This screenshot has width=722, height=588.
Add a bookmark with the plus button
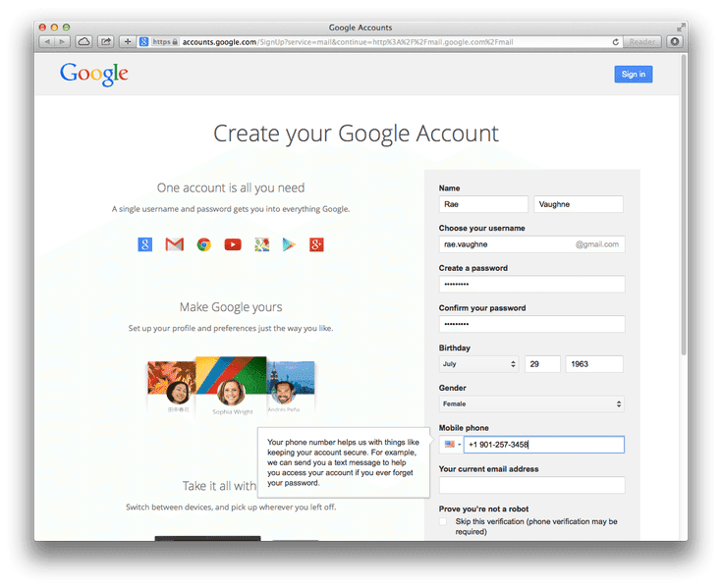128,42
